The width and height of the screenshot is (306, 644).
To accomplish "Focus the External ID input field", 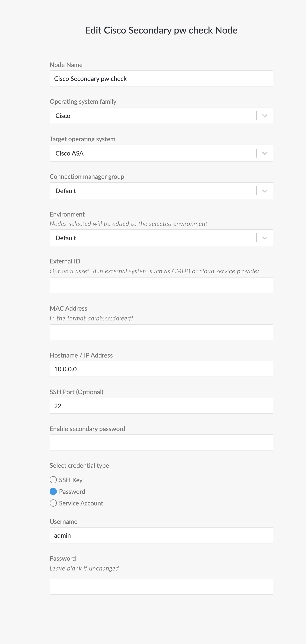I will (x=161, y=285).
